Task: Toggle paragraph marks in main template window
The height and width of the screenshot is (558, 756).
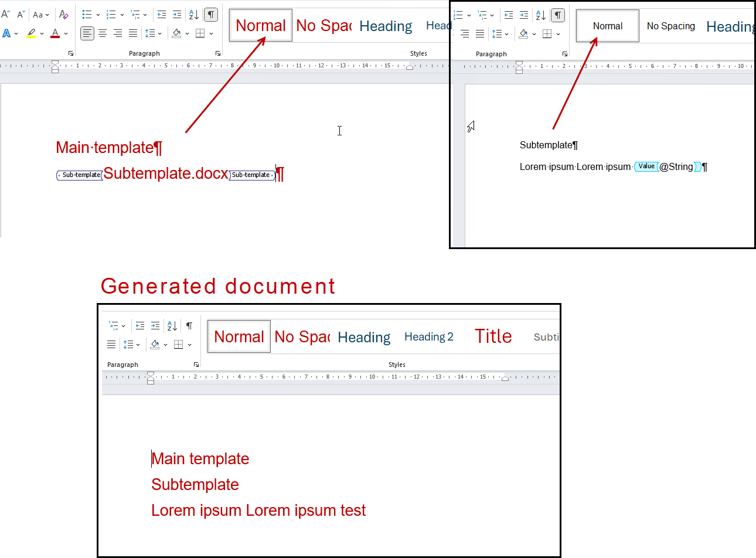Action: pos(211,14)
